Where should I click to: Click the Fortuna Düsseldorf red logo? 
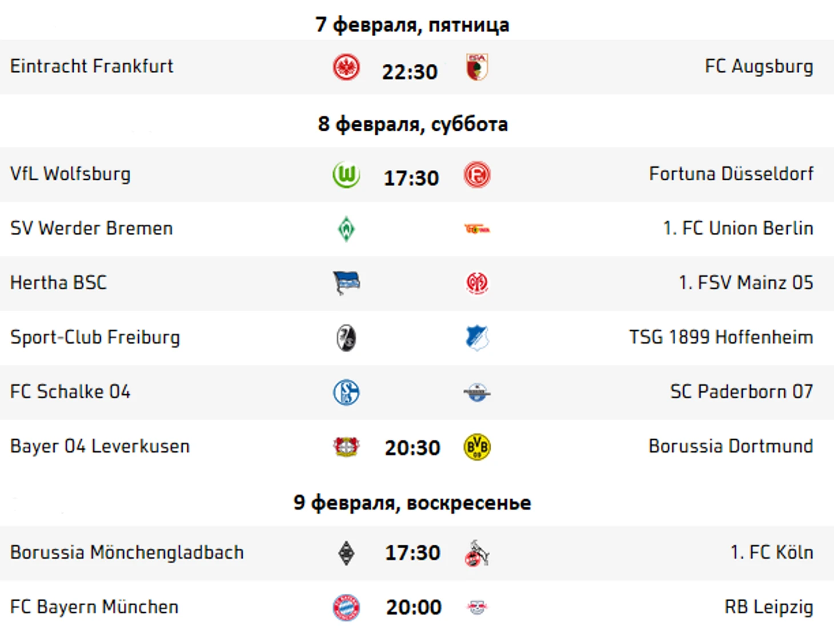click(477, 175)
